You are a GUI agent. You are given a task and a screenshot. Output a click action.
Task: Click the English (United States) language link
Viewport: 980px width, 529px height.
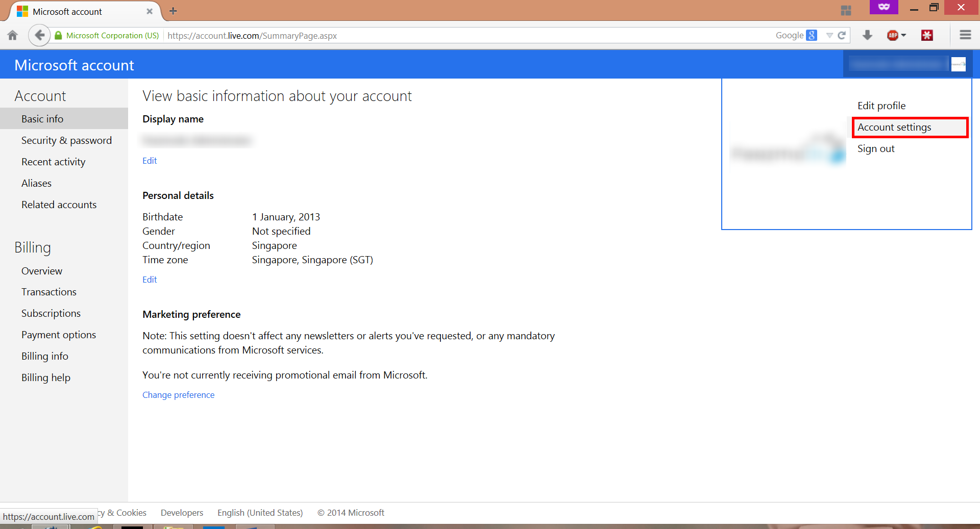point(260,513)
